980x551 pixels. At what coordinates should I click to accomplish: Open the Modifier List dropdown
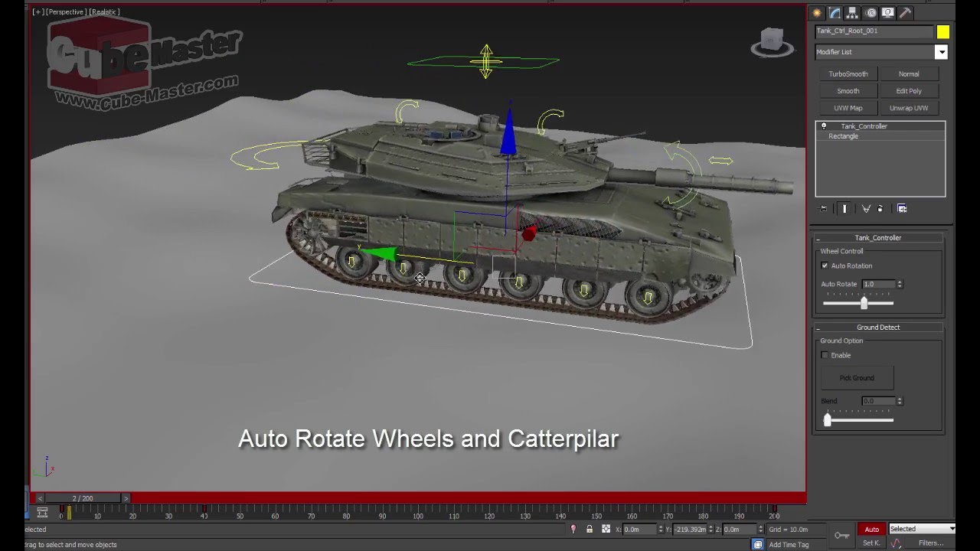click(x=941, y=52)
